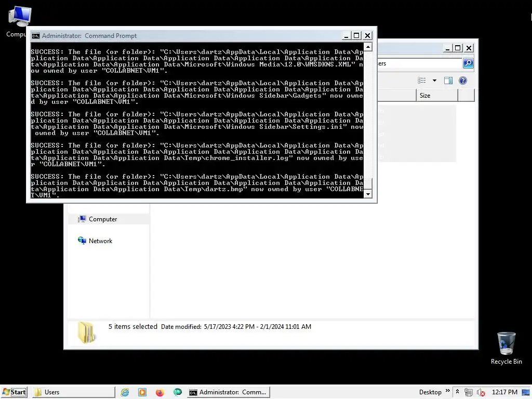The width and height of the screenshot is (532, 399).
Task: Click the Explorer search button
Action: click(468, 63)
